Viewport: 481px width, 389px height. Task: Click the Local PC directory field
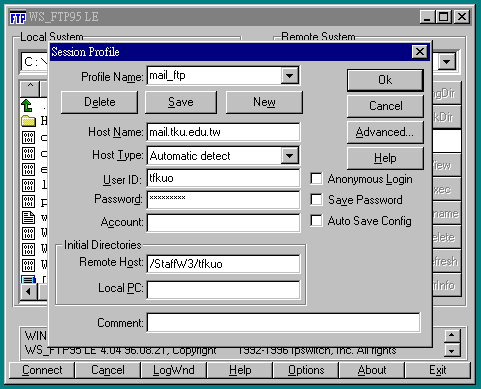tap(223, 289)
